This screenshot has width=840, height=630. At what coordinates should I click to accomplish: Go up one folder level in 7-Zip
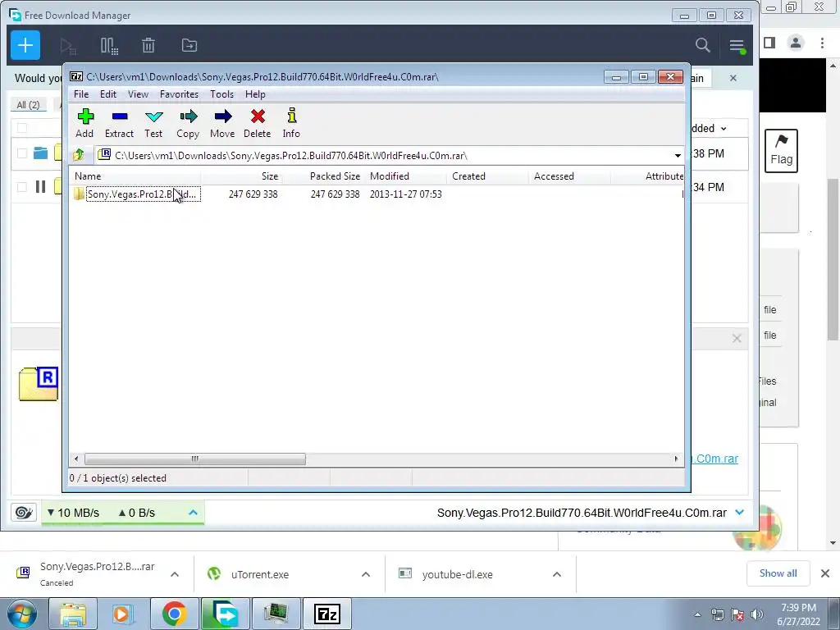79,155
